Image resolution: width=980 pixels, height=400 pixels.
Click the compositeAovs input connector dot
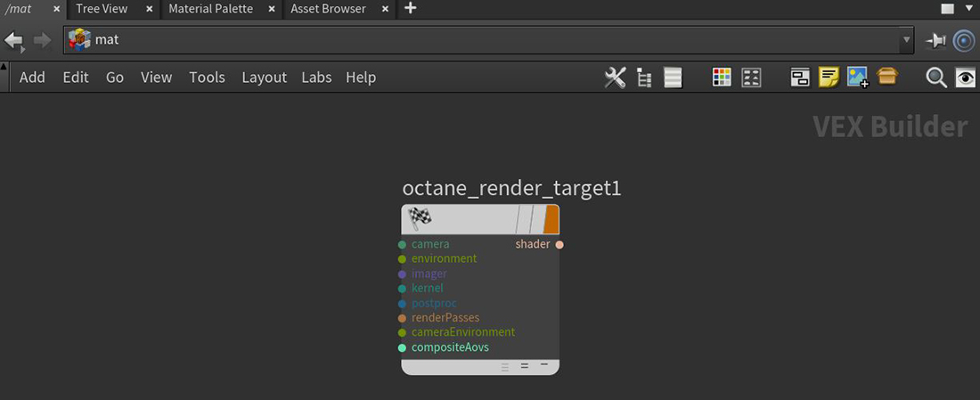[x=402, y=347]
